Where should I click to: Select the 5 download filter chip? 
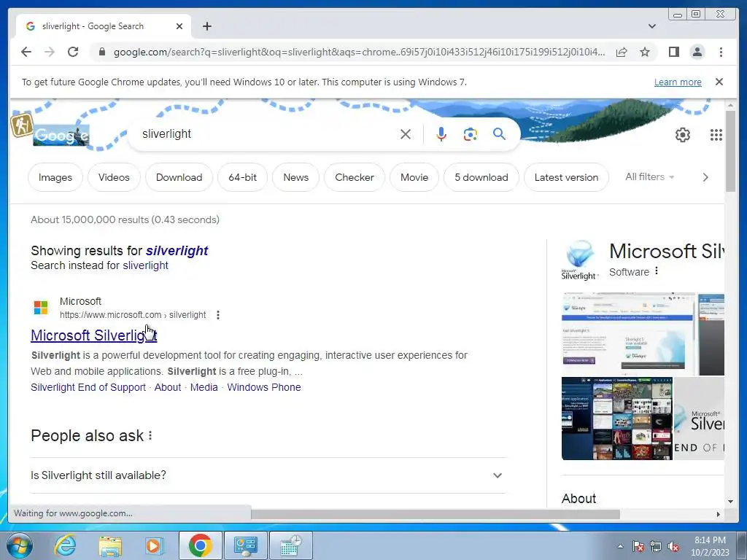(x=481, y=177)
